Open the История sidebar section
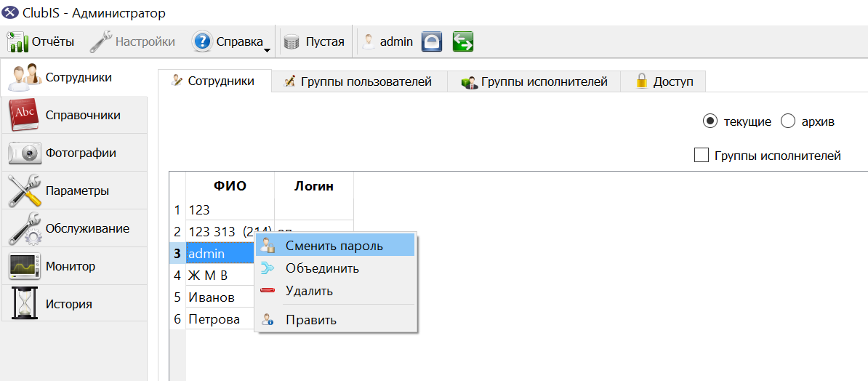 pos(74,303)
